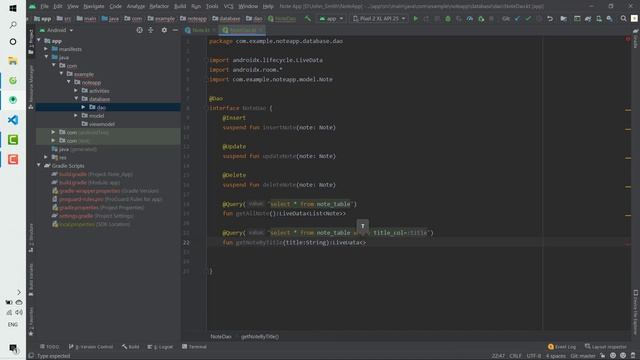Image resolution: width=640 pixels, height=360 pixels.
Task: Collapse the Gradle Scripts node
Action: coord(39,165)
